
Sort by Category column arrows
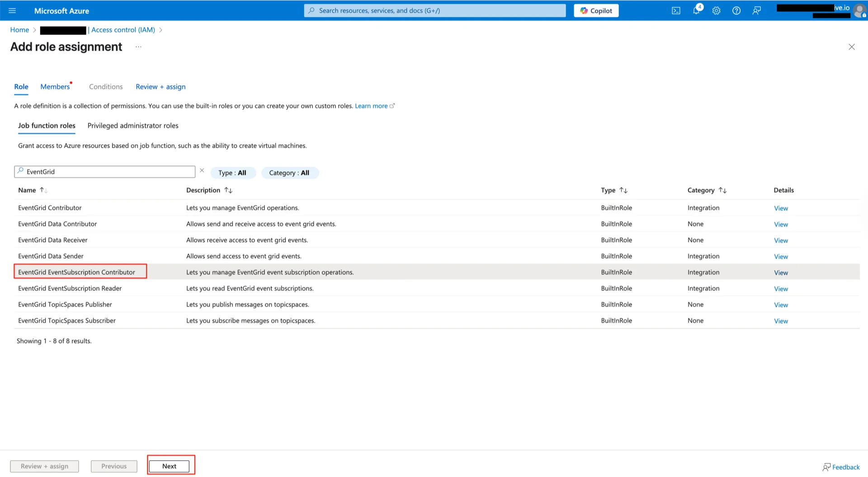pyautogui.click(x=722, y=190)
